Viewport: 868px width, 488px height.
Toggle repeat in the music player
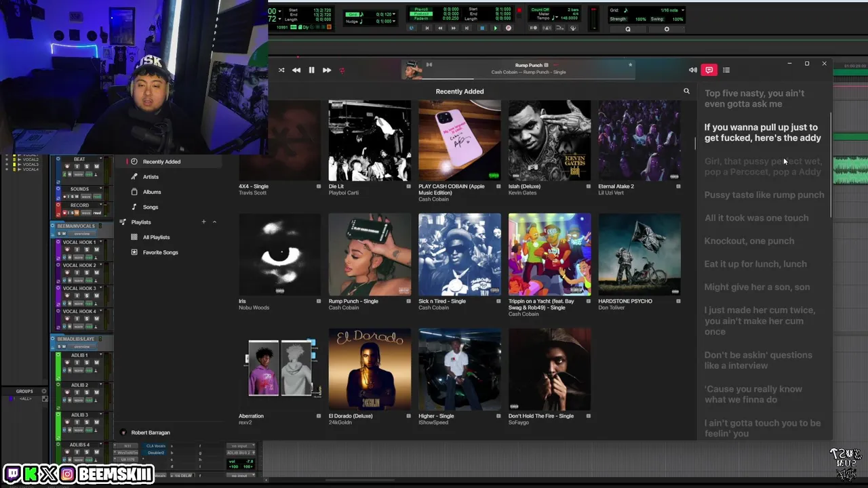click(x=342, y=70)
